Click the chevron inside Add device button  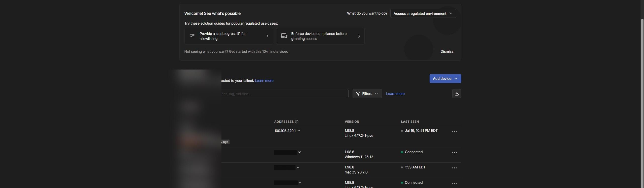click(x=456, y=79)
